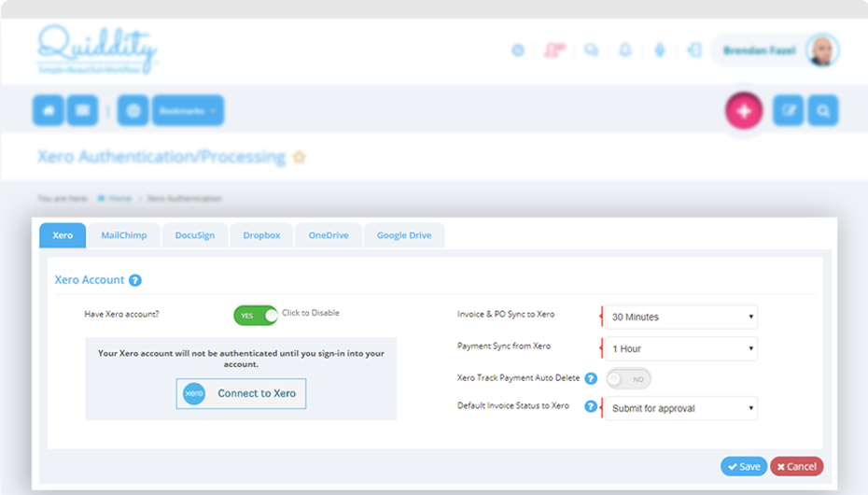This screenshot has width=868, height=495.
Task: Switch to the Google Drive tab
Action: click(404, 235)
